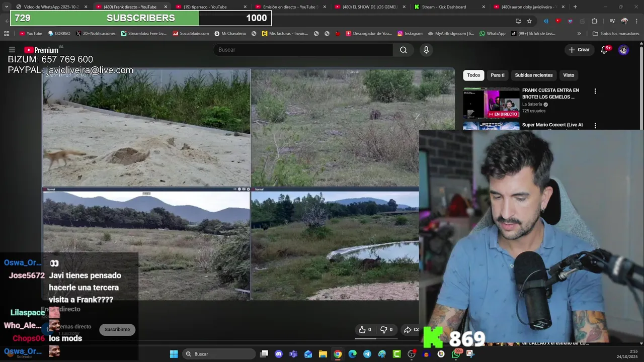This screenshot has height=362, width=644.
Task: Open the WhatsApp bookmark
Action: [x=492, y=34]
